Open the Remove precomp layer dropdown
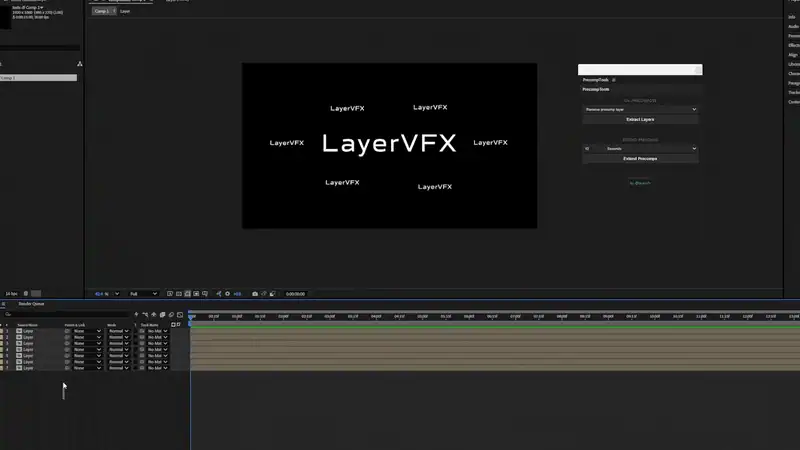 coord(640,109)
